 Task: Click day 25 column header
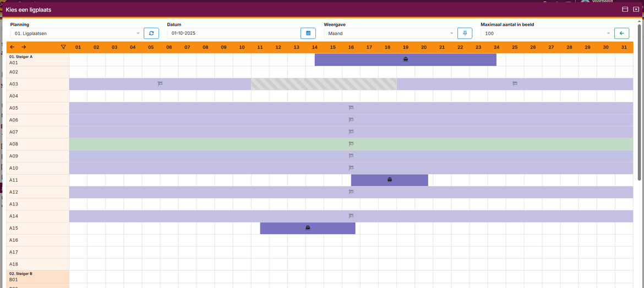tap(515, 47)
